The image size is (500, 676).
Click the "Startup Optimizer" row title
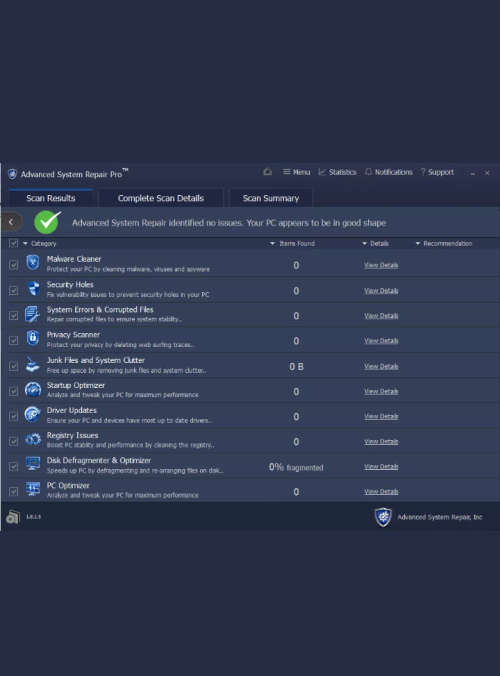pos(75,385)
